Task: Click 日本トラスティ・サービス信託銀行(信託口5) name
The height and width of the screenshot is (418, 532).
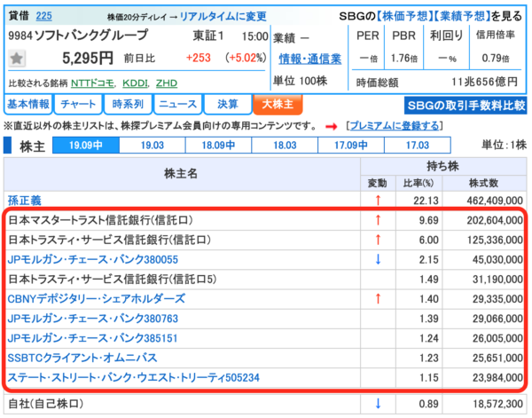Action: (x=113, y=280)
